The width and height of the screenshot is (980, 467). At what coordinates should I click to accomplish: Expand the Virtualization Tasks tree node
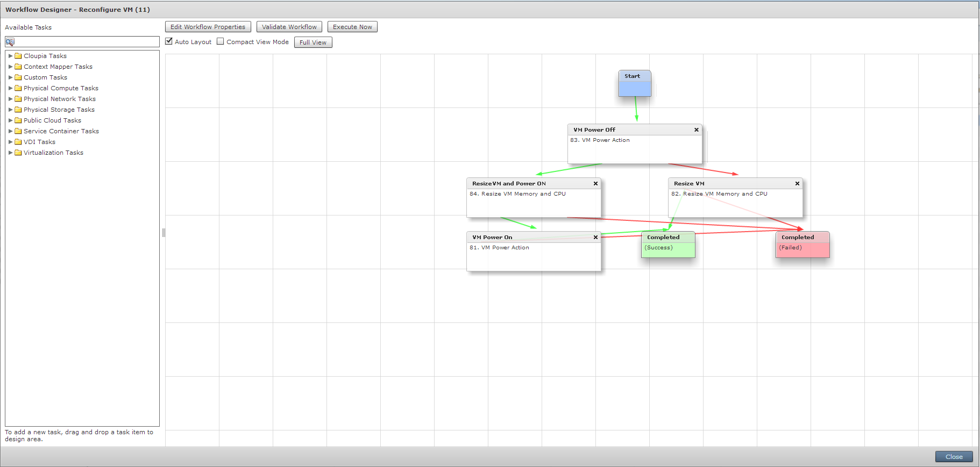click(10, 153)
